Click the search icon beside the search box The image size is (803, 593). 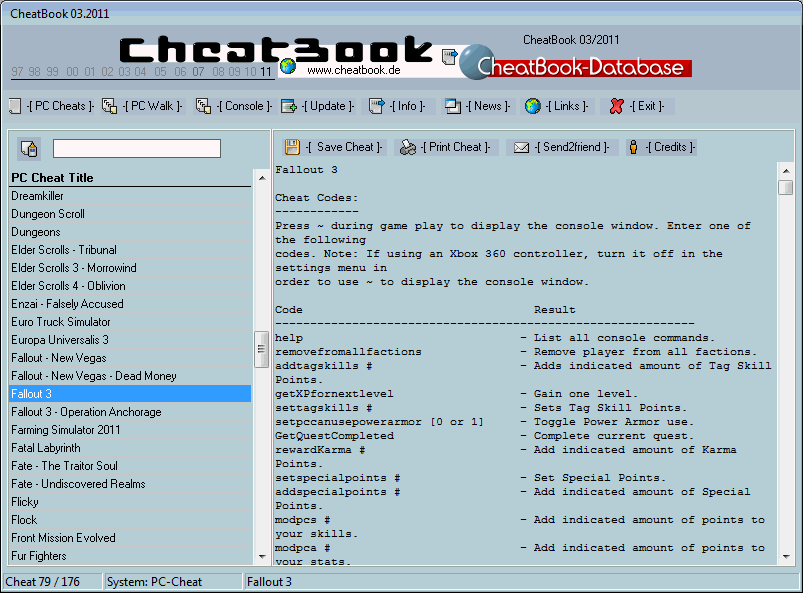tap(29, 149)
